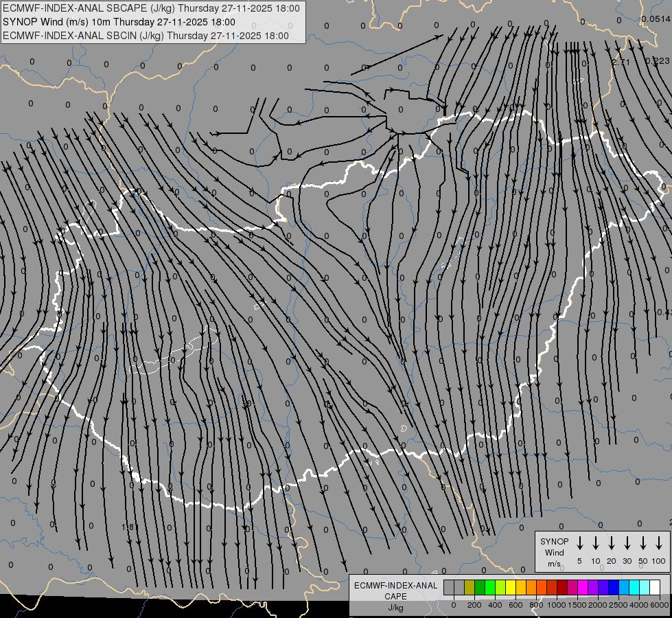Pick the bright magenta CAPE swatch
672x618 pixels.
[583, 587]
